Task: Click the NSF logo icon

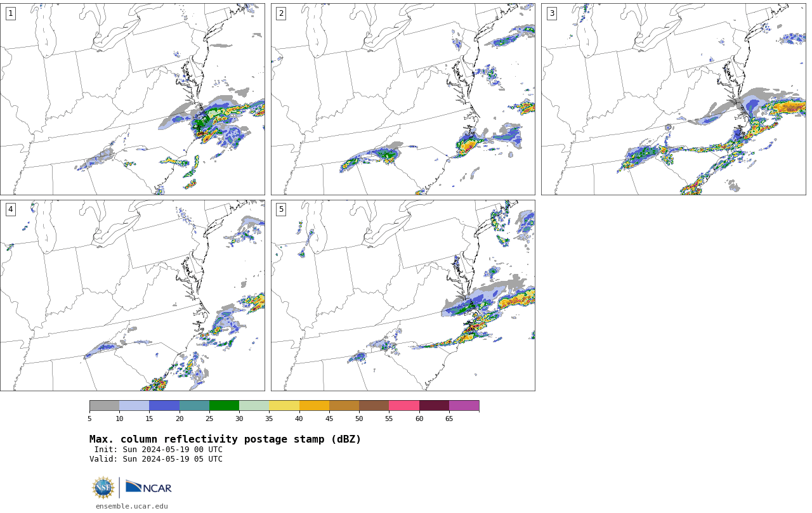Action: pyautogui.click(x=103, y=488)
